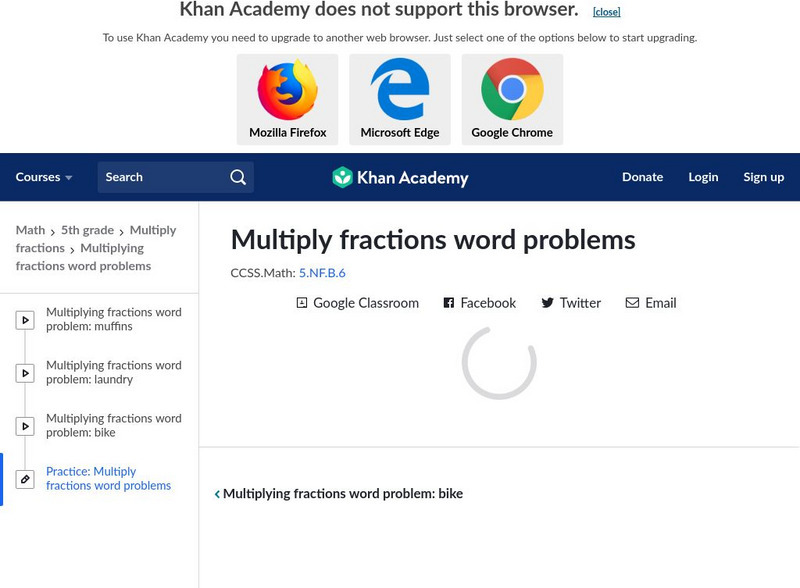Image resolution: width=800 pixels, height=588 pixels.
Task: Go back to previous bike lesson
Action: pyautogui.click(x=338, y=494)
